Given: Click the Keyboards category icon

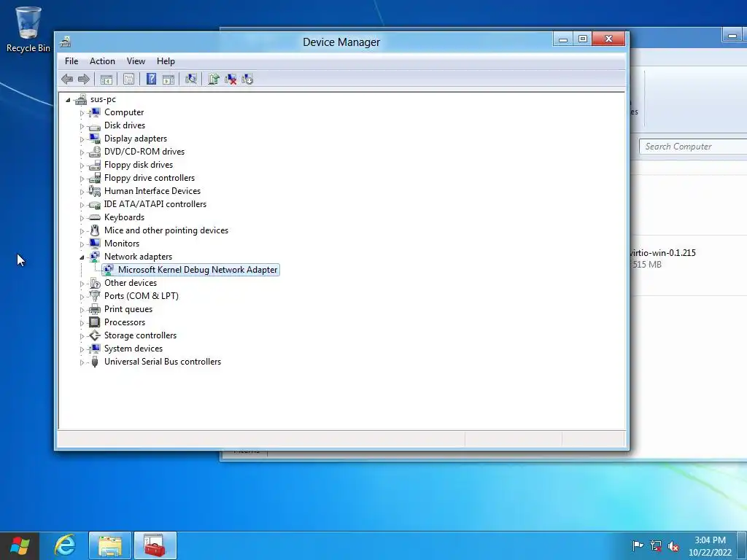Looking at the screenshot, I should pyautogui.click(x=95, y=217).
